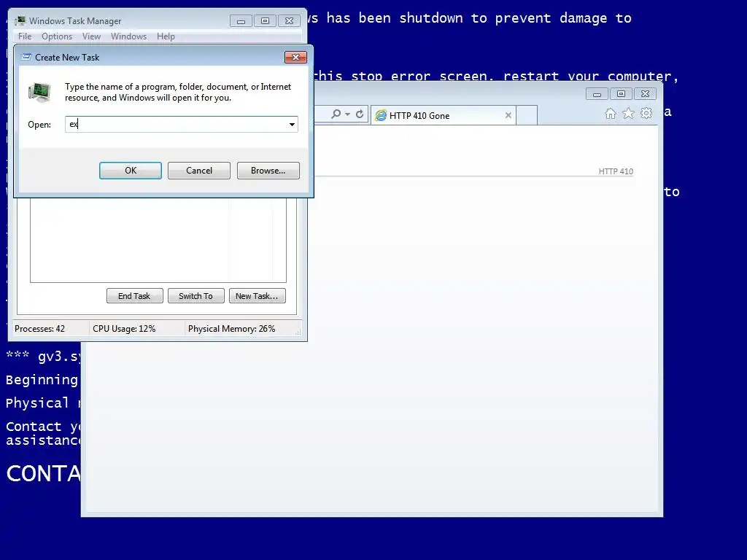Image resolution: width=747 pixels, height=560 pixels.
Task: Open the Options menu in Task Manager
Action: (x=57, y=36)
